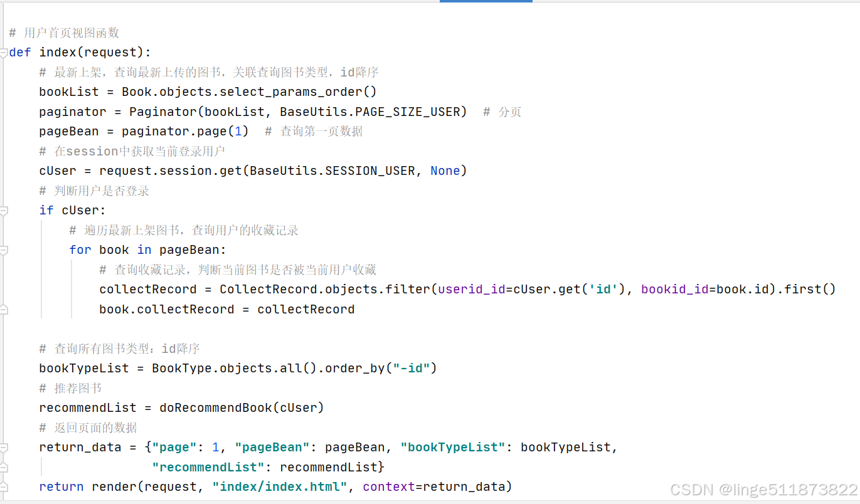This screenshot has width=860, height=504.
Task: Click comment '# 在session中获取当前登录用户'
Action: point(132,151)
